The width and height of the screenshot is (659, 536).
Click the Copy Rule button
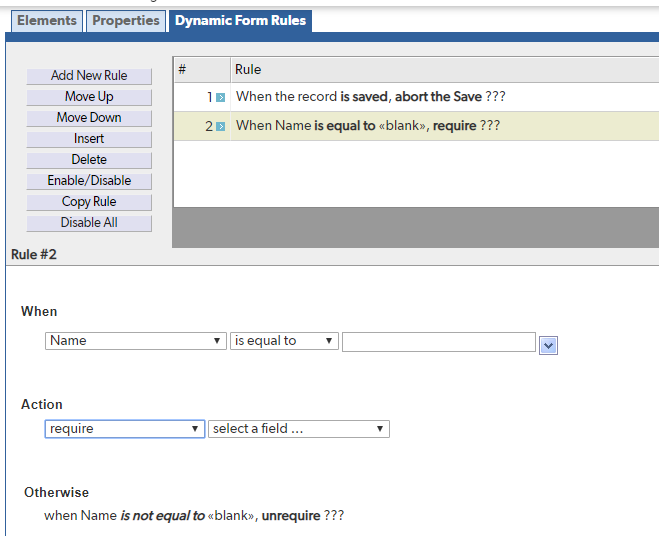tap(89, 202)
